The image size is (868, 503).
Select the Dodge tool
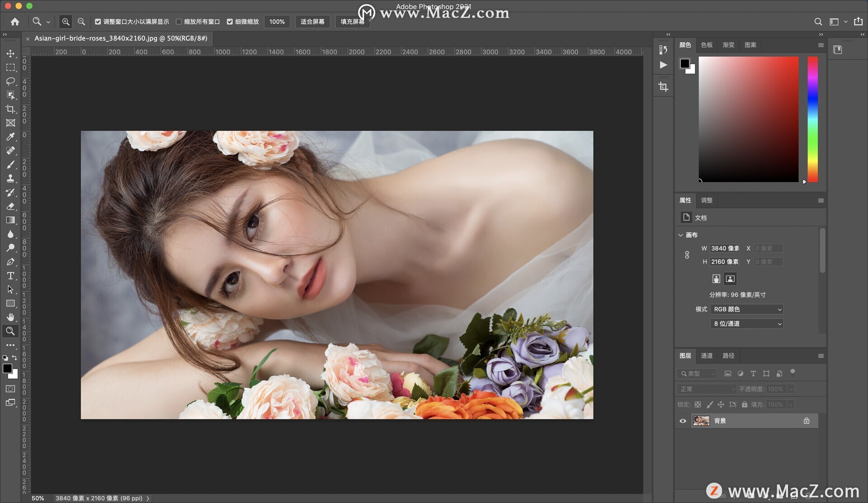10,248
